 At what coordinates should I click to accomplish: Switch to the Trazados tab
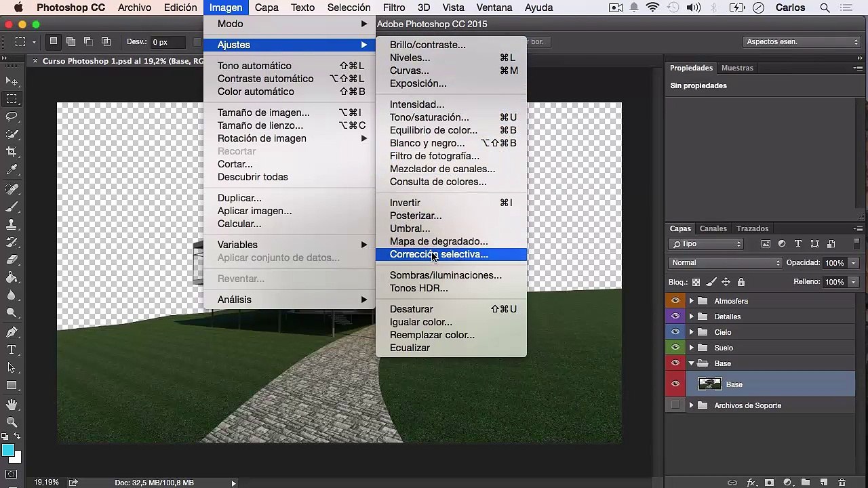point(753,229)
